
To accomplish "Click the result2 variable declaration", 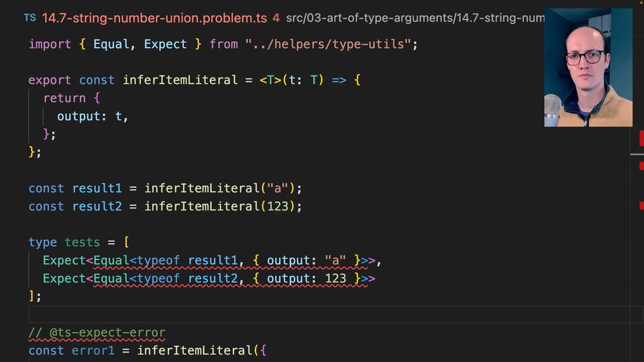I will [97, 206].
